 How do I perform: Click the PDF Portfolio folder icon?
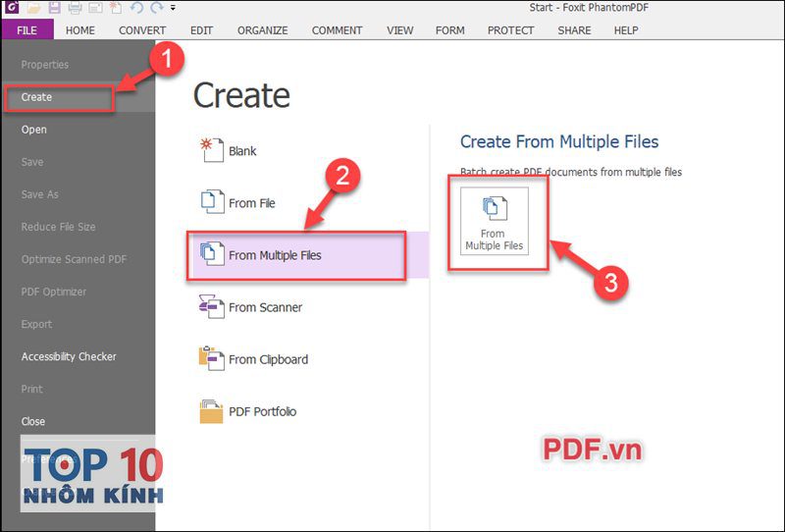coord(211,411)
